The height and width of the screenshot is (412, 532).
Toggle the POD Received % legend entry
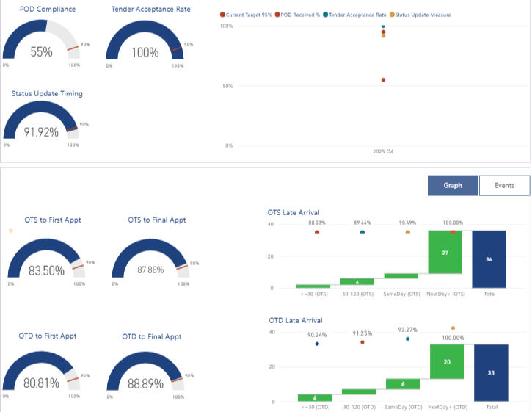(298, 15)
